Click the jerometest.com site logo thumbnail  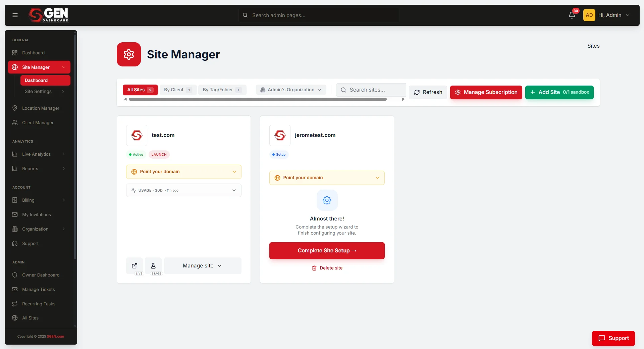click(x=280, y=135)
